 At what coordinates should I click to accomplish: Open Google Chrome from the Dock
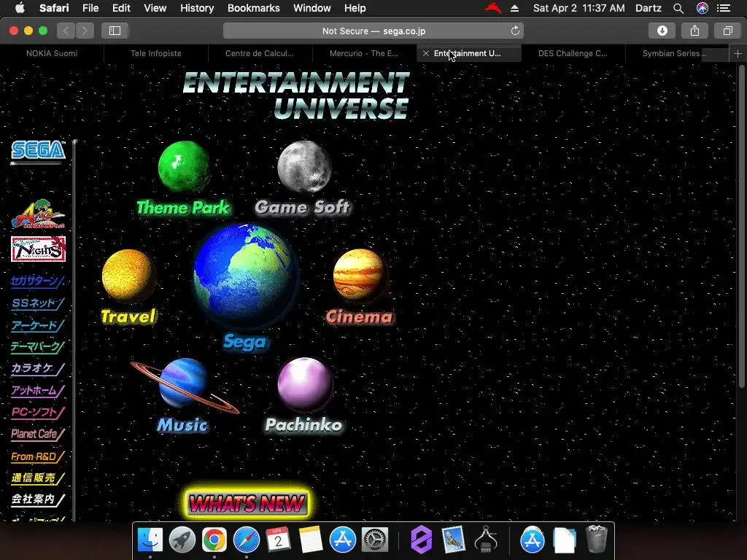pyautogui.click(x=214, y=540)
